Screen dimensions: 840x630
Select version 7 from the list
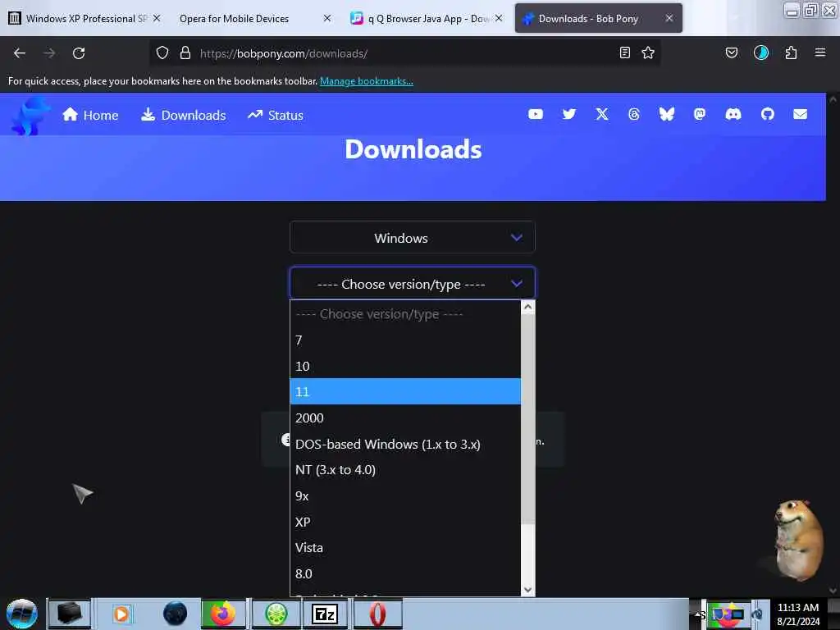coord(405,340)
